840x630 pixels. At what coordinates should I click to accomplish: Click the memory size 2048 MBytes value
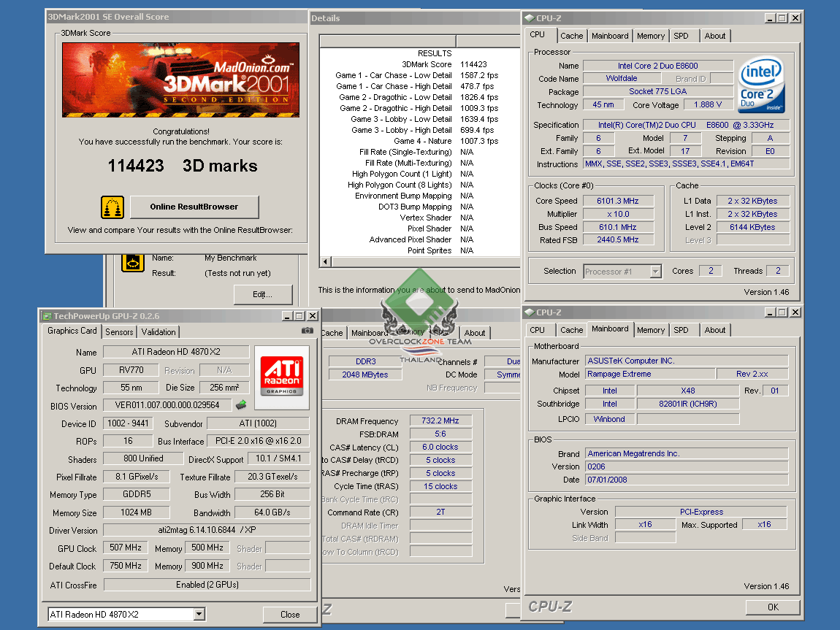(364, 374)
